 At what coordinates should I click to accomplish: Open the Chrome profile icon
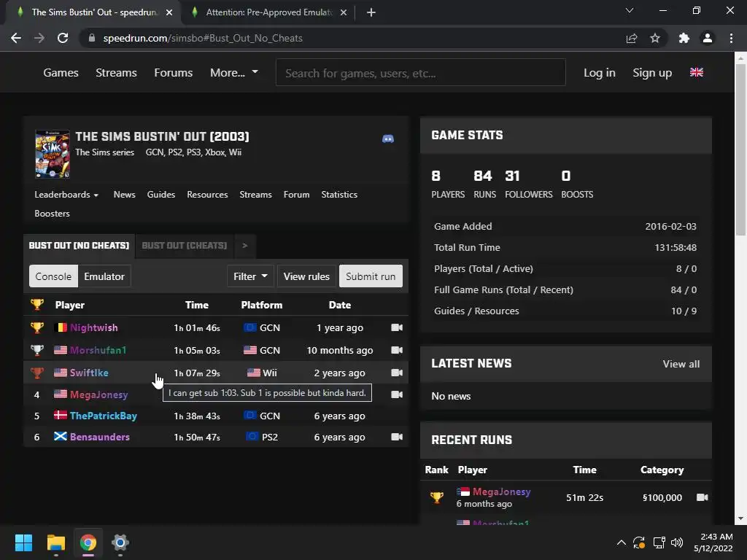tap(708, 38)
